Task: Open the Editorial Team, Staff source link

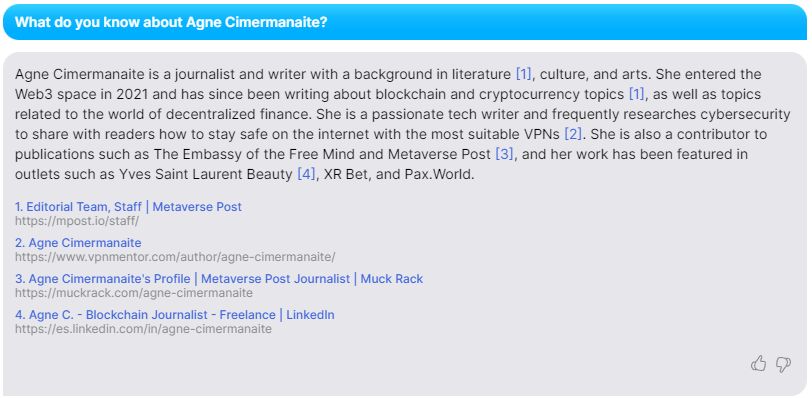Action: click(128, 207)
